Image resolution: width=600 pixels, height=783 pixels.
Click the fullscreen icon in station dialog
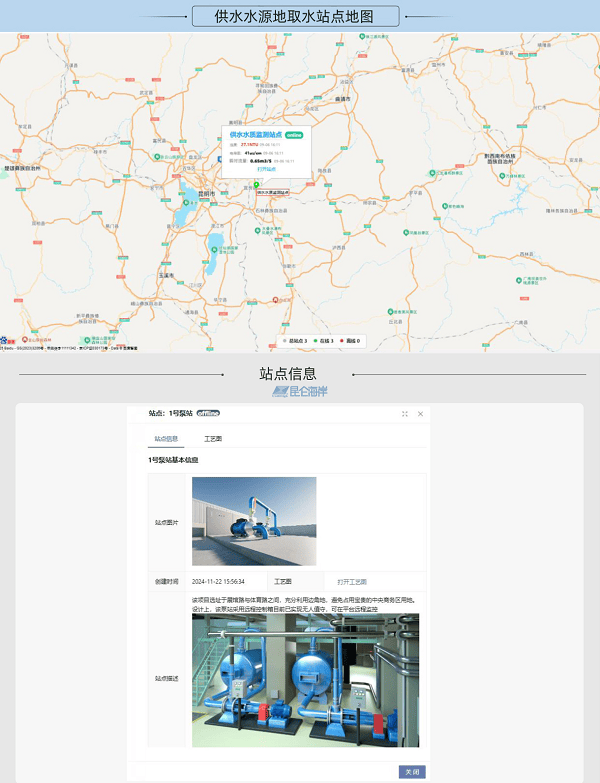(405, 413)
